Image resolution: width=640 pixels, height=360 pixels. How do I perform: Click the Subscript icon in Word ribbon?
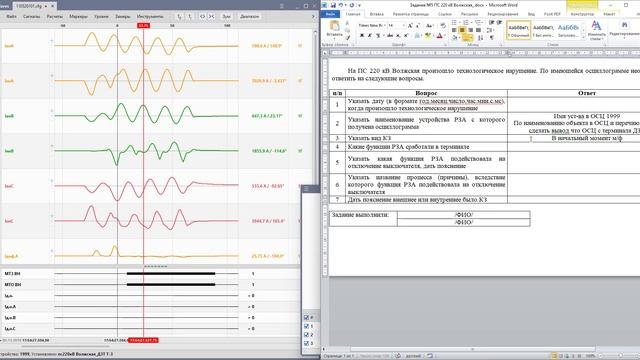tap(398, 36)
